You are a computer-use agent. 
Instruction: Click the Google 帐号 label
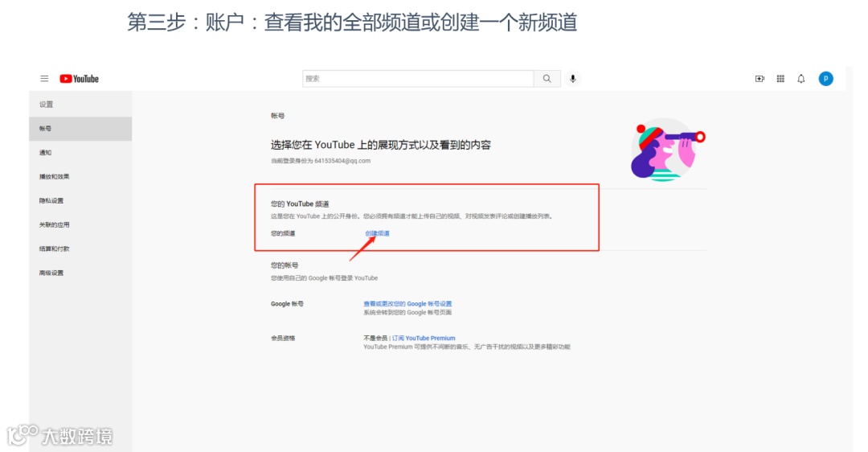(287, 303)
